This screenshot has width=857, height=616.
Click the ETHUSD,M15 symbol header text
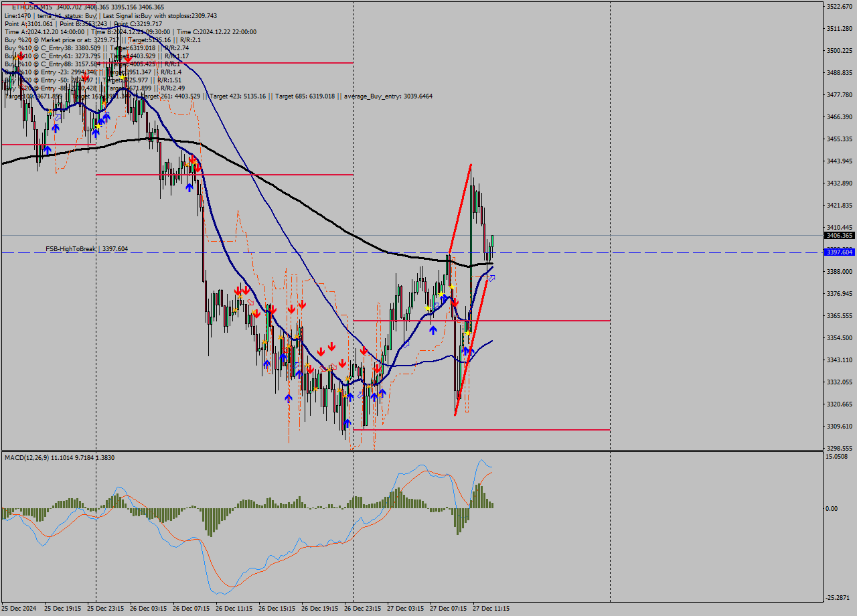pos(33,7)
